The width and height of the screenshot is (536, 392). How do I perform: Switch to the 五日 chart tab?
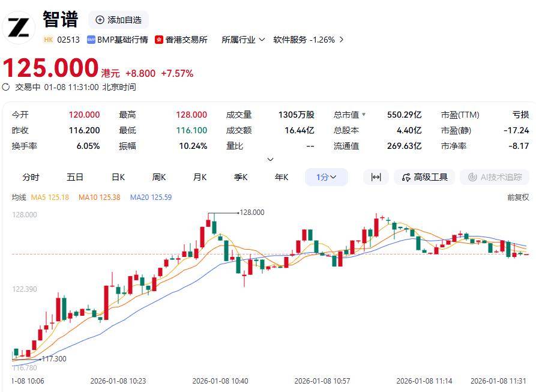(x=75, y=177)
